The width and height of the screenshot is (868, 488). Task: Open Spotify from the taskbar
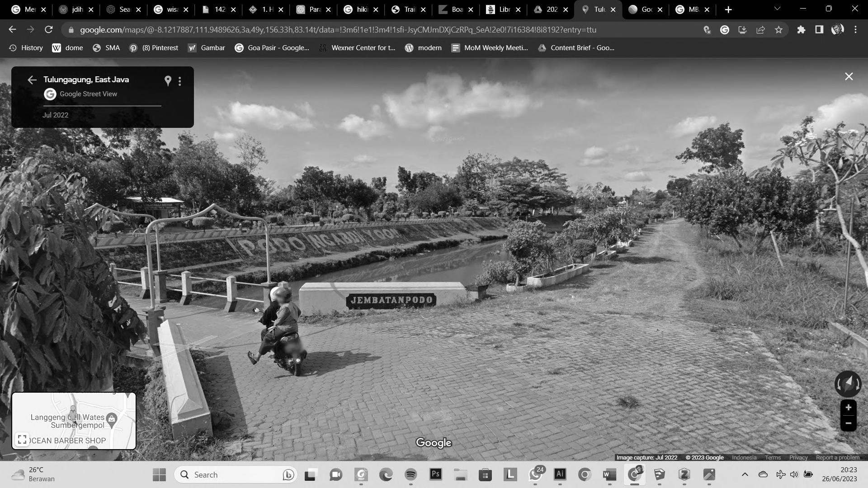tap(410, 474)
